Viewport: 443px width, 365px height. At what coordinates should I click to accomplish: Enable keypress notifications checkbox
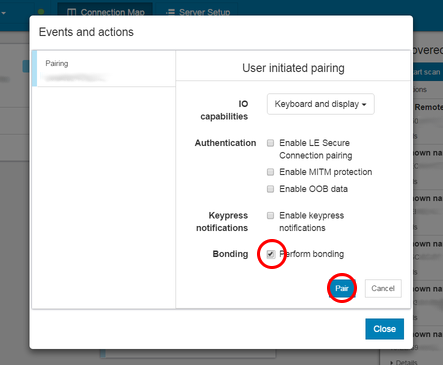[270, 215]
